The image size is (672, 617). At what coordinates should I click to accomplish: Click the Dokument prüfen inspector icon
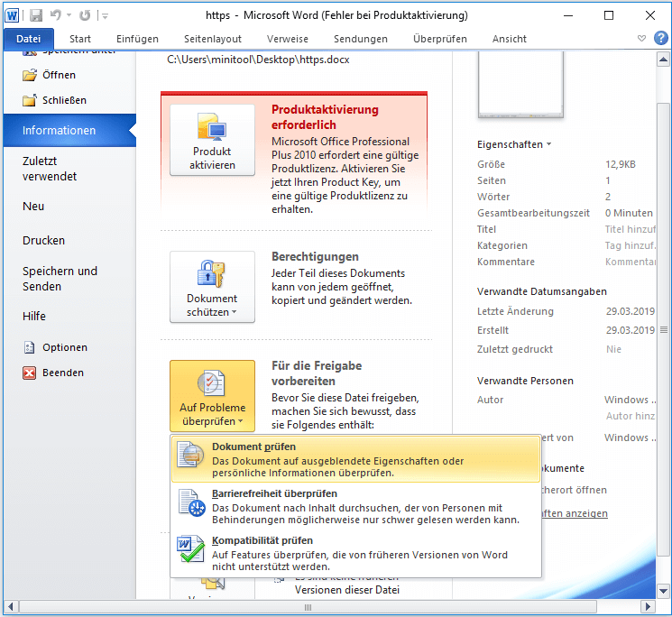[190, 455]
